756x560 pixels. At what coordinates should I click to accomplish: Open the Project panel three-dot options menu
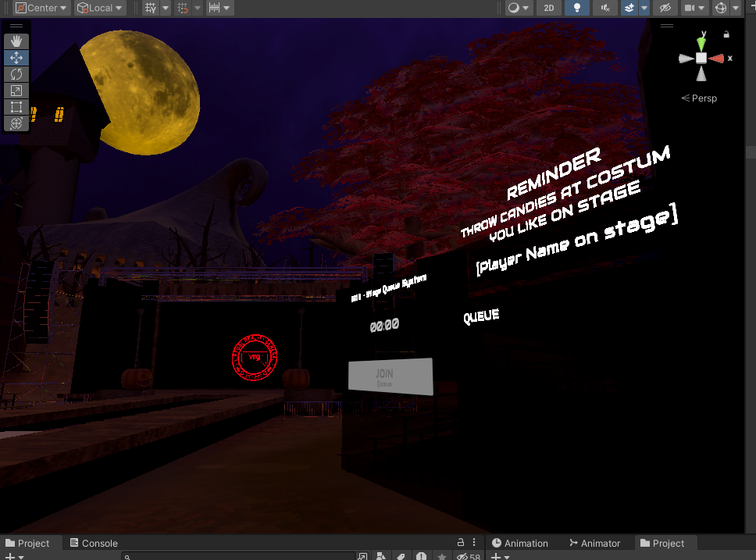click(474, 542)
